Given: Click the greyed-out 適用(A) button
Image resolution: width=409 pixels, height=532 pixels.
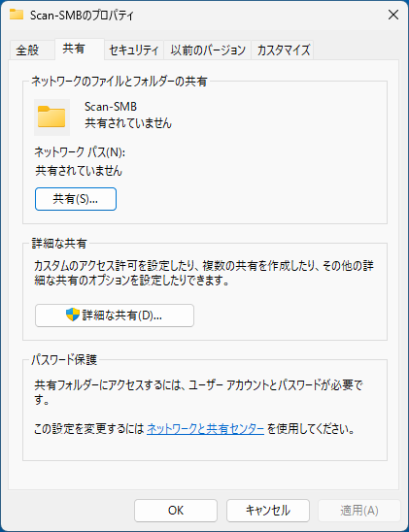Looking at the screenshot, I should point(359,511).
